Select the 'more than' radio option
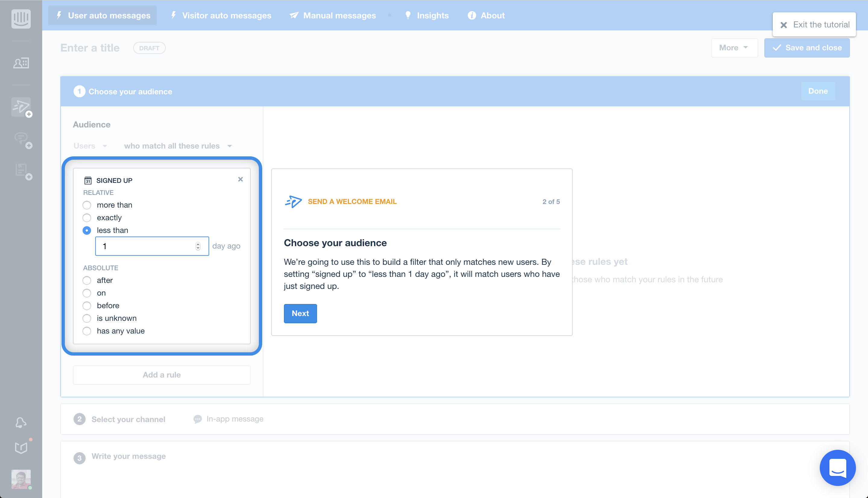Image resolution: width=868 pixels, height=498 pixels. click(87, 205)
